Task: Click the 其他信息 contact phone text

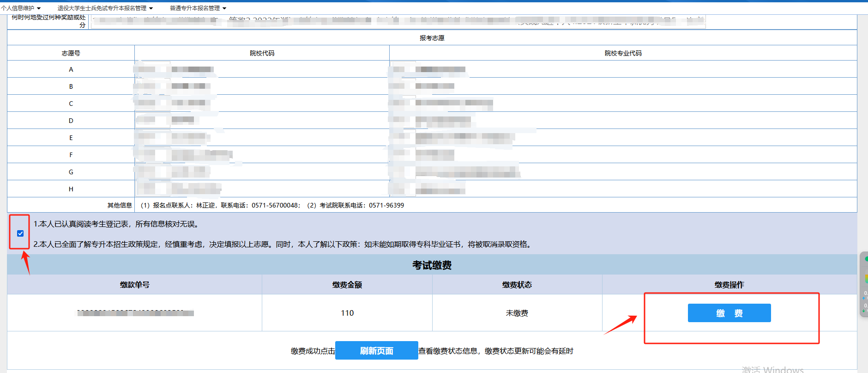Action: point(272,205)
